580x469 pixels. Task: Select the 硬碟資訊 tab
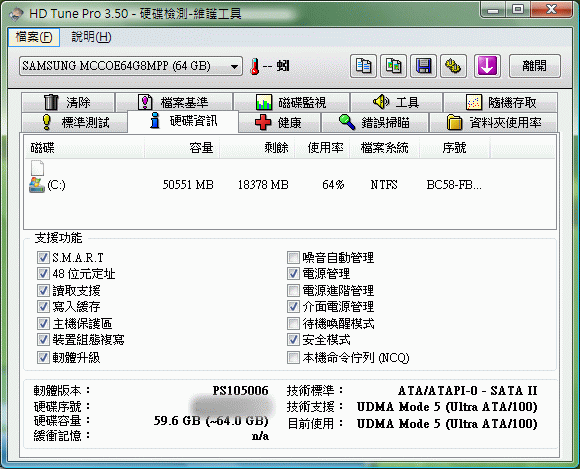(183, 121)
